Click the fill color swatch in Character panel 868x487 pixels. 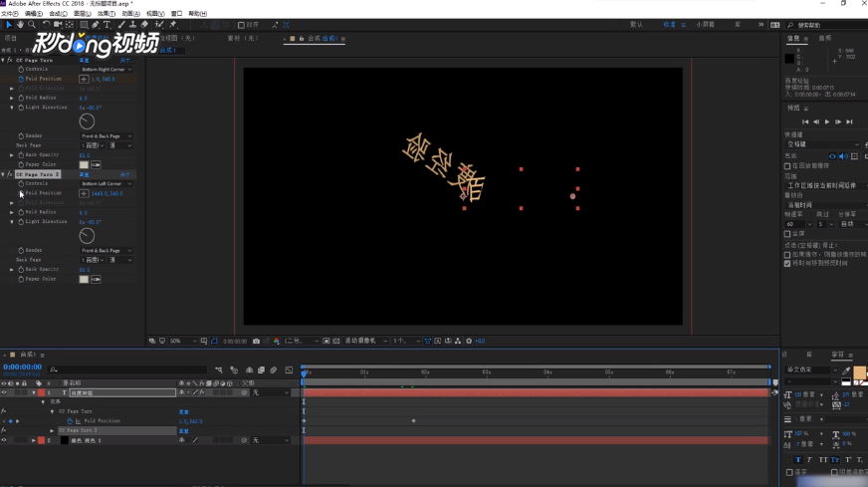pyautogui.click(x=859, y=372)
